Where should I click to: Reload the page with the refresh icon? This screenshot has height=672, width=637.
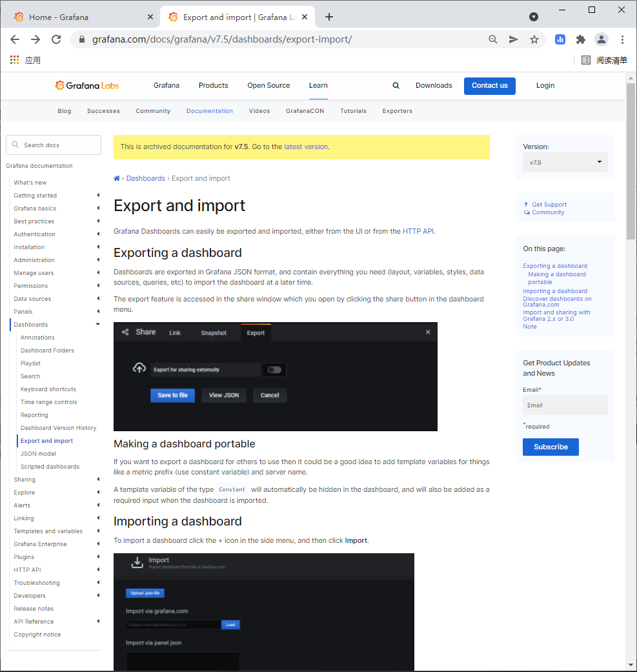[x=56, y=39]
